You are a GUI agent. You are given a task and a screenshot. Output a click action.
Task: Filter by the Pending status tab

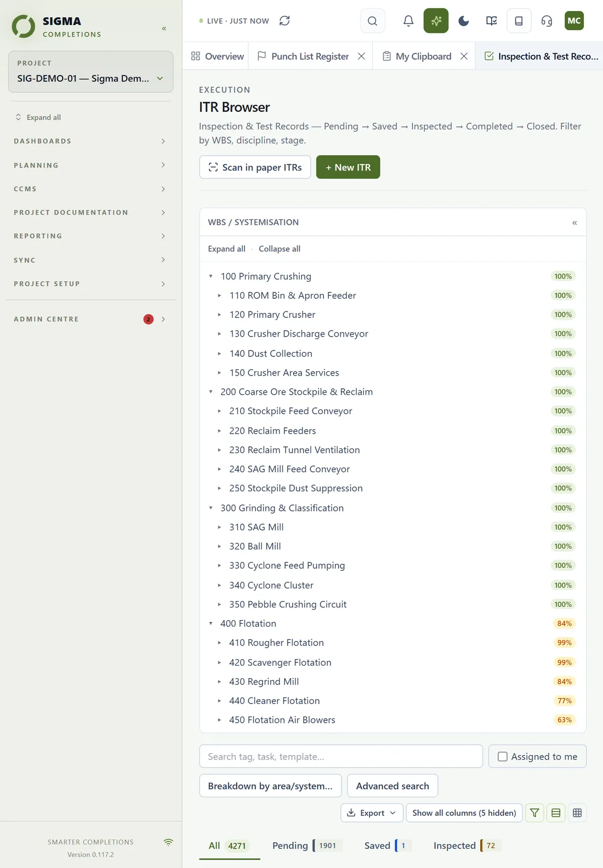tap(307, 846)
